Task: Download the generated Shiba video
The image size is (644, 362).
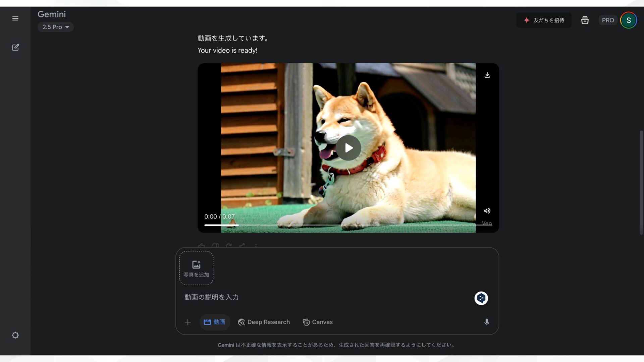Action: tap(487, 74)
